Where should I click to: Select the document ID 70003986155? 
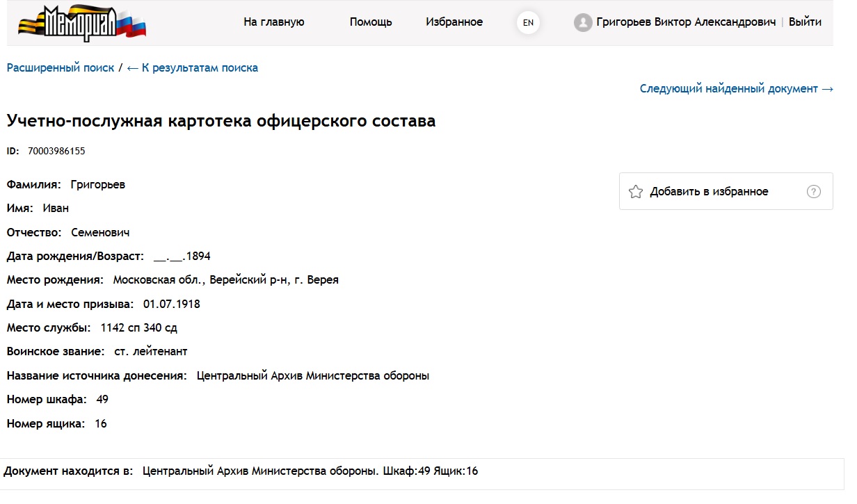tap(56, 151)
